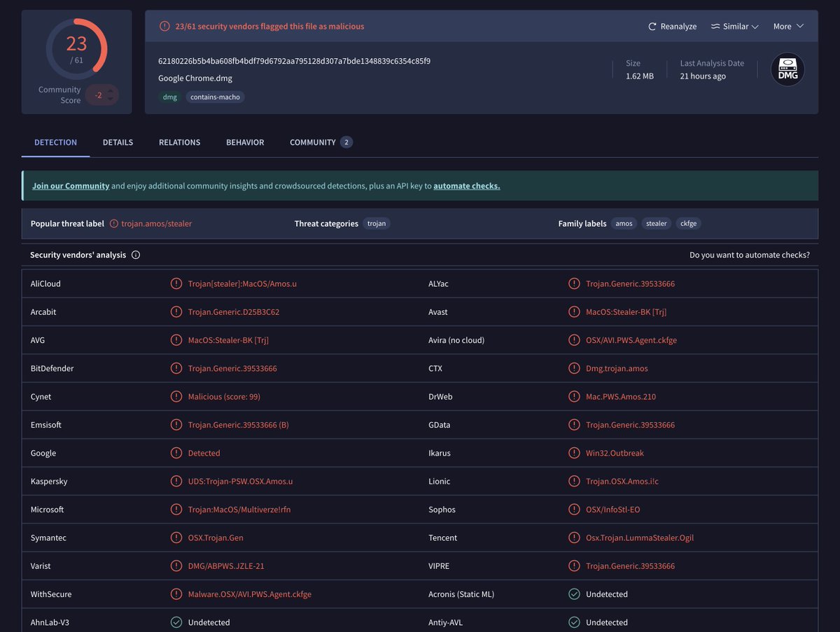Viewport: 840px width, 632px height.
Task: Click the detection score circle showing 23
Action: [x=76, y=49]
